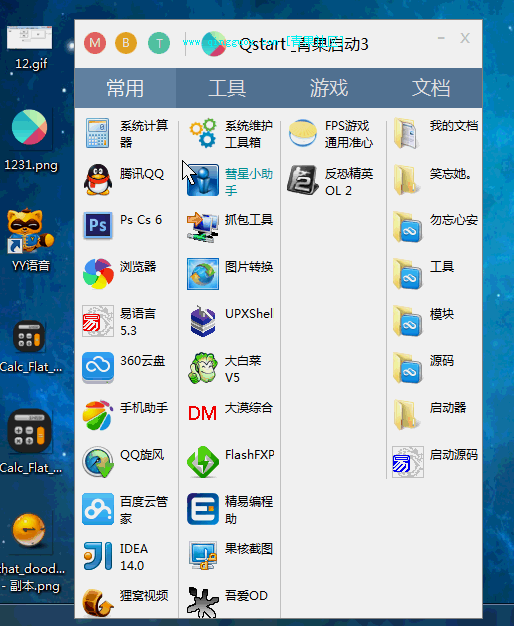Select 1231.png desktop file
This screenshot has width=514, height=626.
coord(30,141)
